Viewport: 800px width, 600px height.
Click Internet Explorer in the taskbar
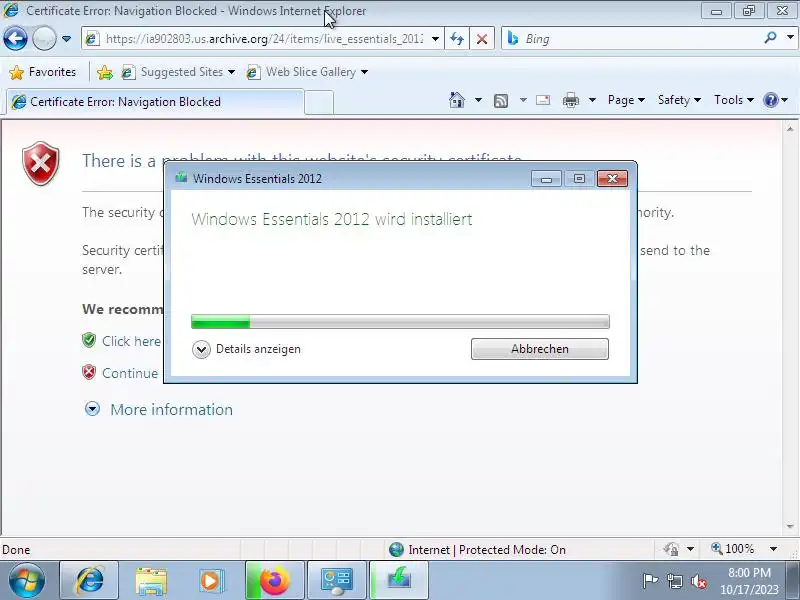pos(89,581)
